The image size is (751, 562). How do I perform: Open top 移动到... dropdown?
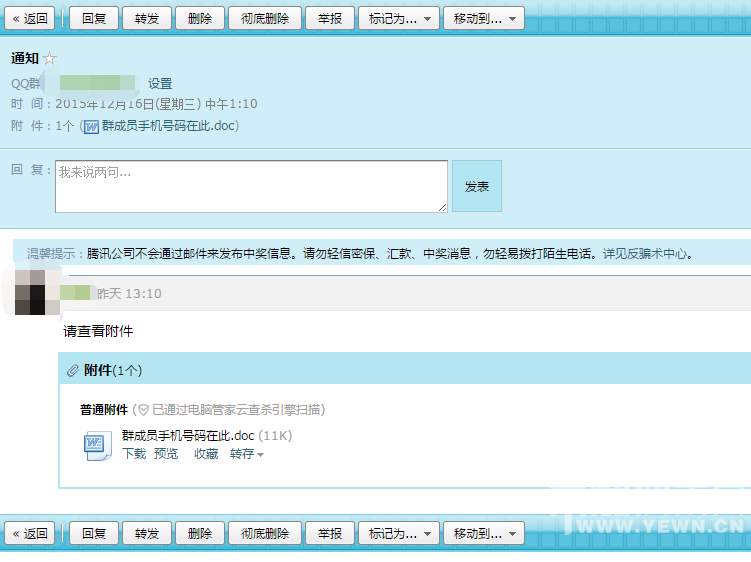(484, 19)
